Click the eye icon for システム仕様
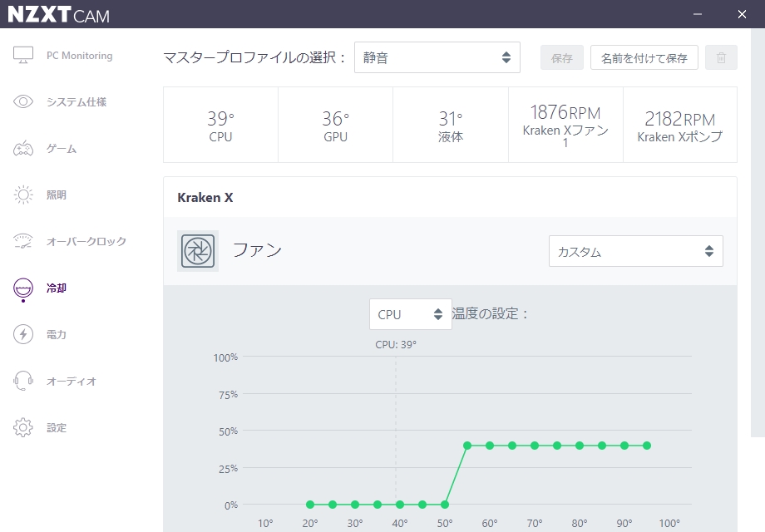This screenshot has height=532, width=765. coord(23,101)
